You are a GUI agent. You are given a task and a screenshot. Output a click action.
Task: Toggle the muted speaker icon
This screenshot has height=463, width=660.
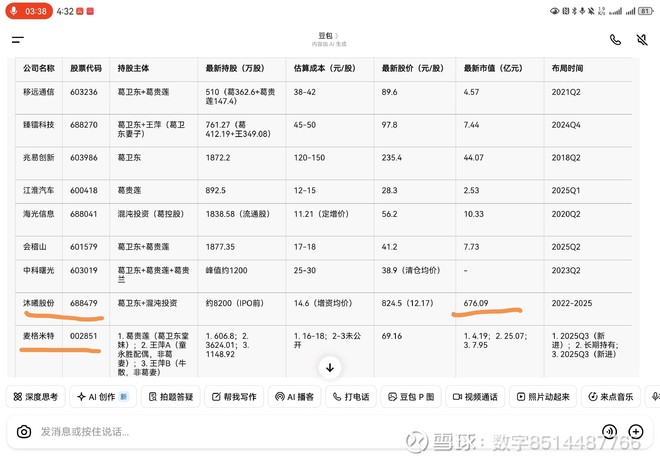point(642,40)
